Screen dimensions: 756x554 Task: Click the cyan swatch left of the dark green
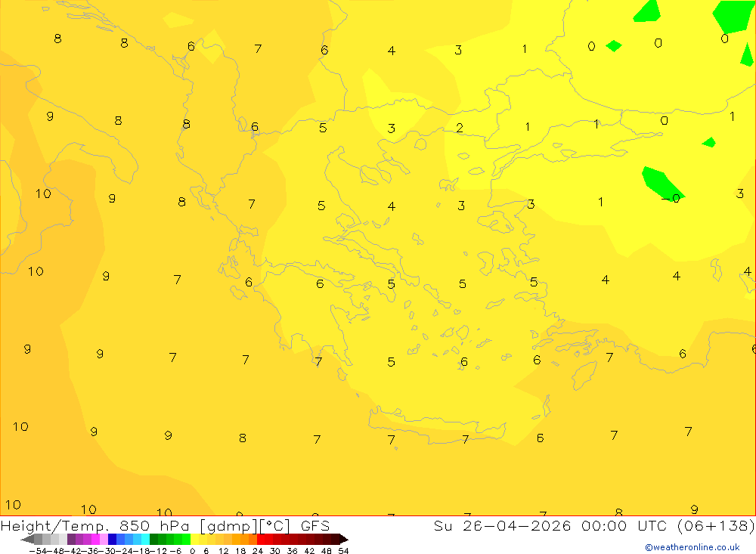[x=145, y=539]
